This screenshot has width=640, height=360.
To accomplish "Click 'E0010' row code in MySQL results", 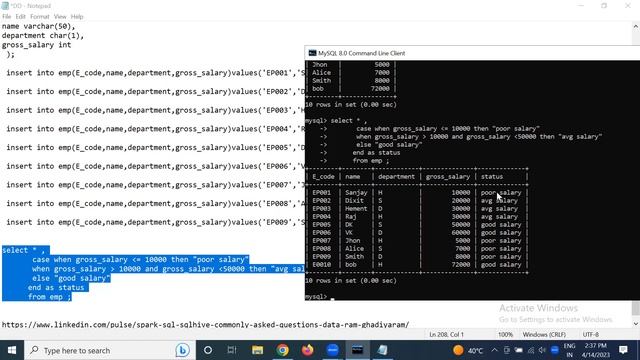I will click(x=322, y=264).
